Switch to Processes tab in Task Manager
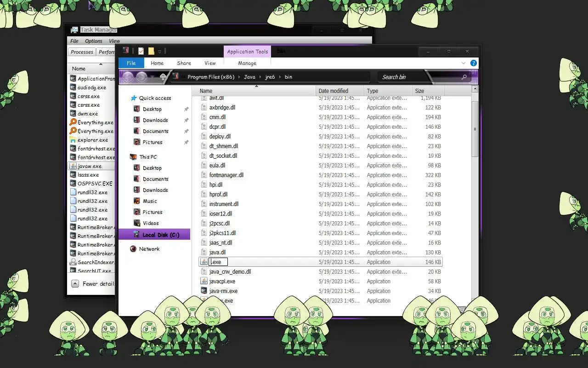 coord(82,52)
